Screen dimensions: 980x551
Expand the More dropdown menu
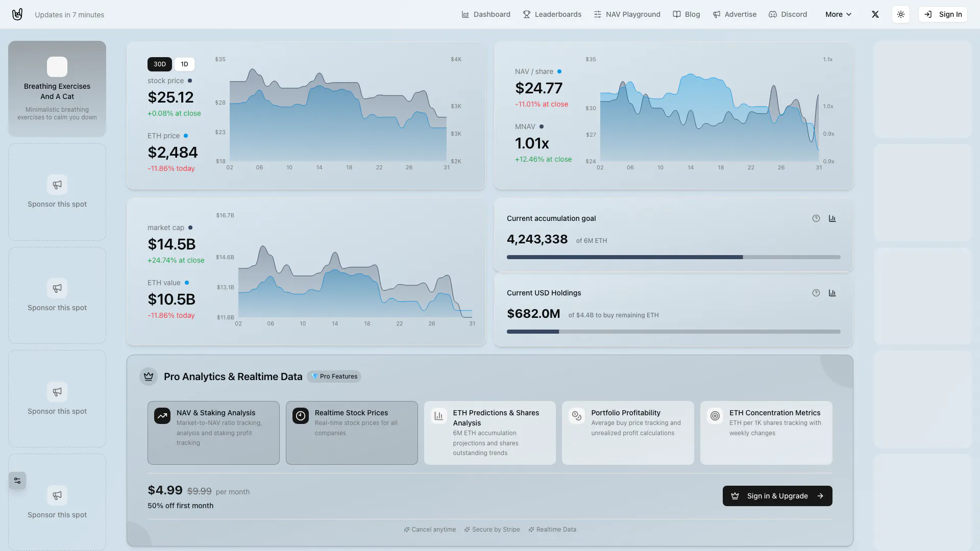(838, 14)
